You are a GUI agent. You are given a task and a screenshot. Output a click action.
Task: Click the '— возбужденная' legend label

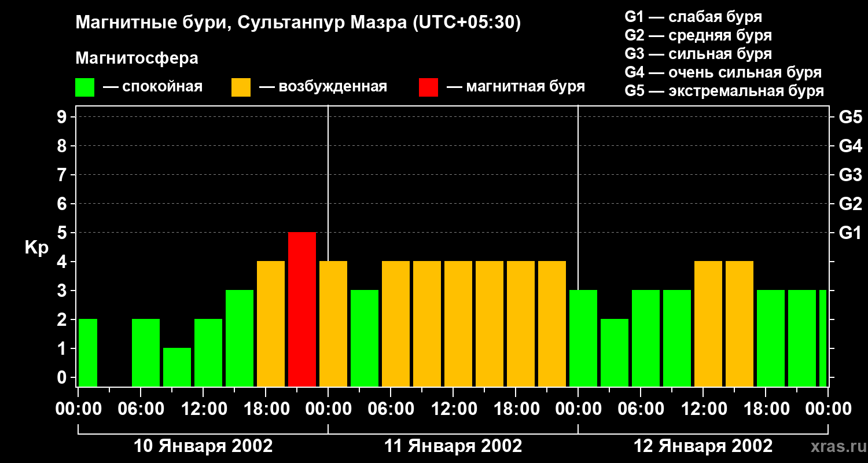323,87
